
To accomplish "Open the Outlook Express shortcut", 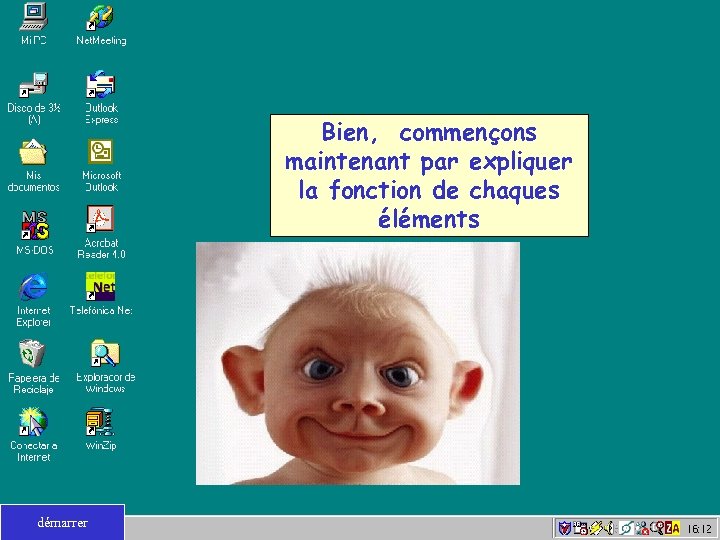I will tap(101, 97).
